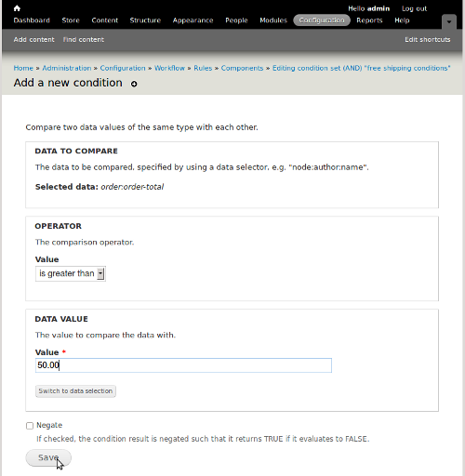Click the home icon in admin bar

17,8
